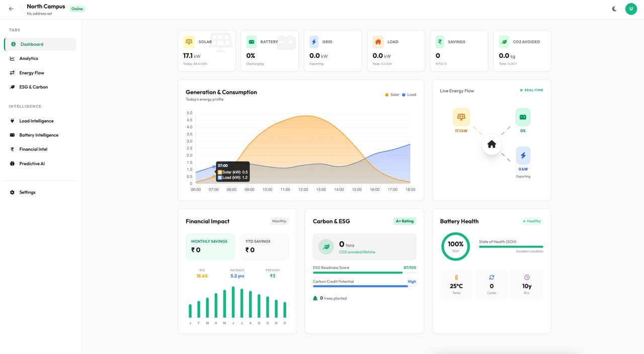
Task: Click the back arrow icon
Action: pos(11,9)
